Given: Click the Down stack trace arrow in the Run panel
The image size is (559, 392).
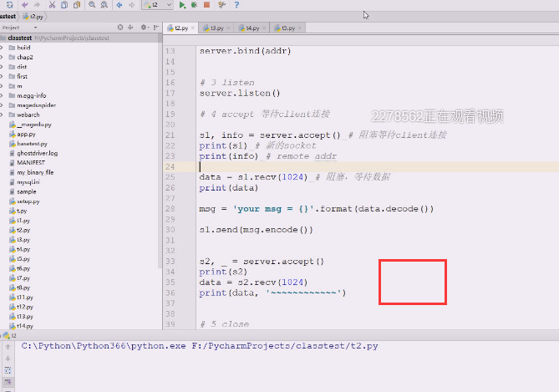Looking at the screenshot, I should click(8, 359).
